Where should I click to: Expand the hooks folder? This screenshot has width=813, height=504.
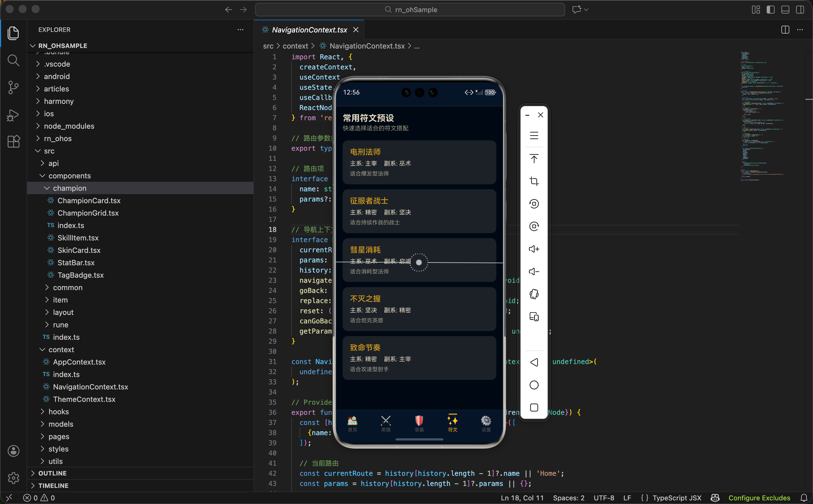click(59, 412)
